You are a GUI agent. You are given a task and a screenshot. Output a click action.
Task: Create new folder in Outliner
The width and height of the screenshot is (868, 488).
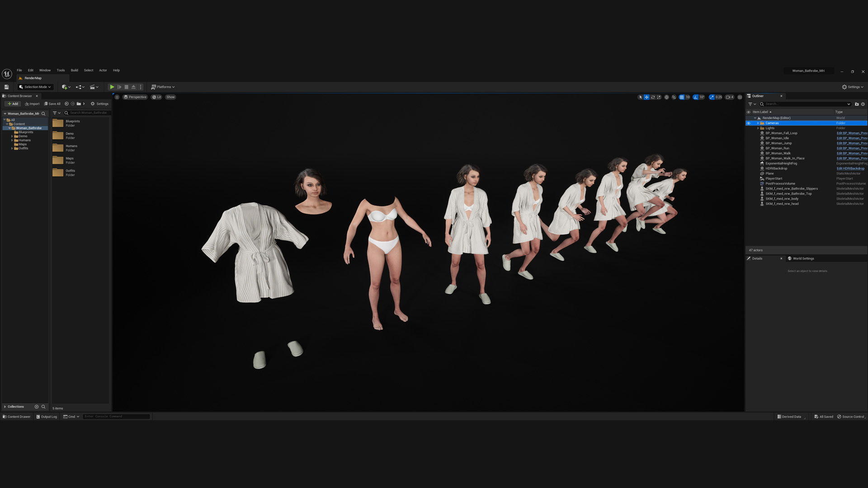coord(857,104)
